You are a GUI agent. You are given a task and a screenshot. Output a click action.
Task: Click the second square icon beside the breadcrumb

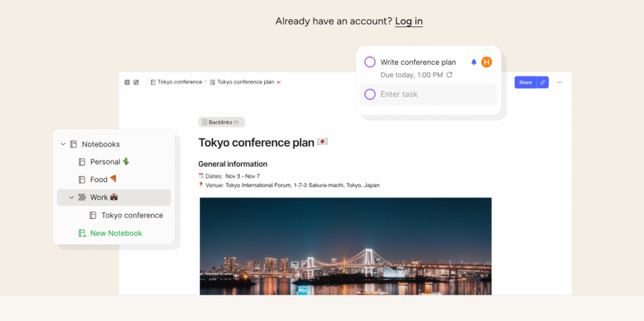[136, 82]
